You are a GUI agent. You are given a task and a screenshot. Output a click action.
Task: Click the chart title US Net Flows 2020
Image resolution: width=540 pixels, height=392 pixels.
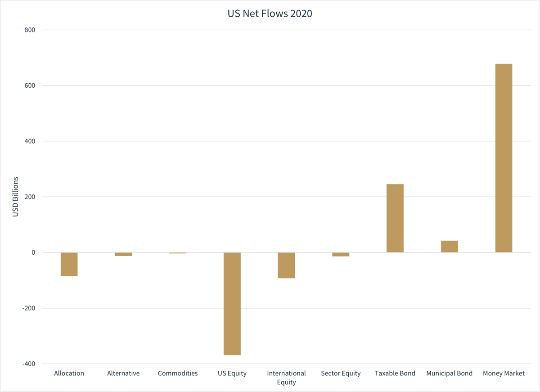click(x=270, y=14)
